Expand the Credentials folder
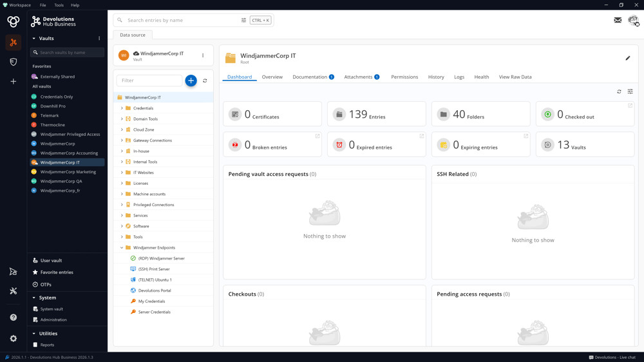The width and height of the screenshot is (644, 362). click(x=122, y=108)
